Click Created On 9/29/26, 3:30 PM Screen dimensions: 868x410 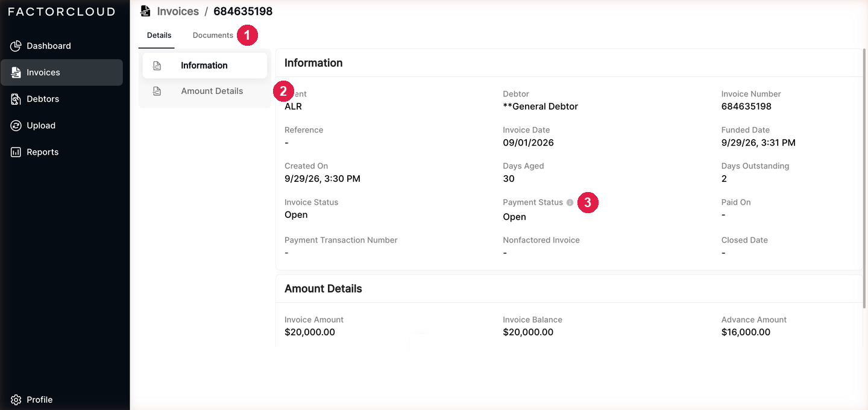click(x=322, y=179)
